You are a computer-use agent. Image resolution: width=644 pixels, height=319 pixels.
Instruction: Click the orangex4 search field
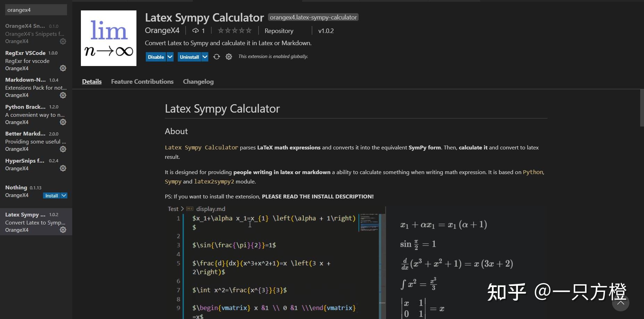tap(36, 10)
